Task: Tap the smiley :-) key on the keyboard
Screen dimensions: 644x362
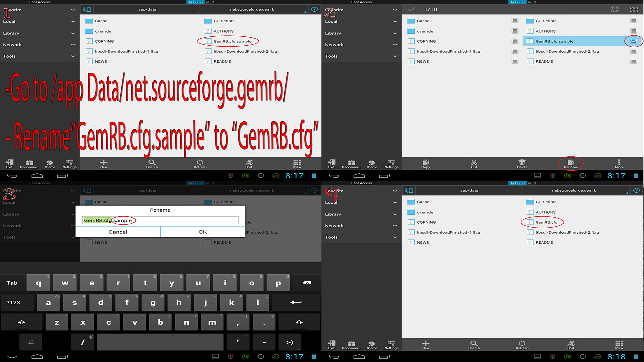Action: click(x=290, y=342)
